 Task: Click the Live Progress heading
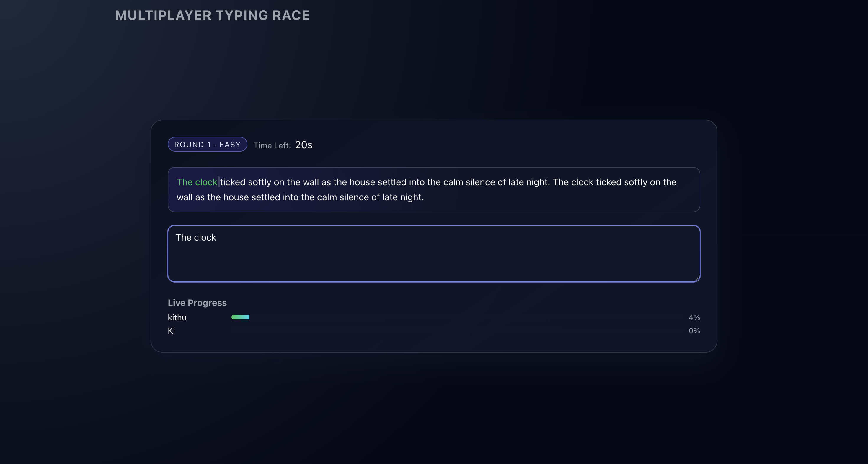[x=197, y=303]
